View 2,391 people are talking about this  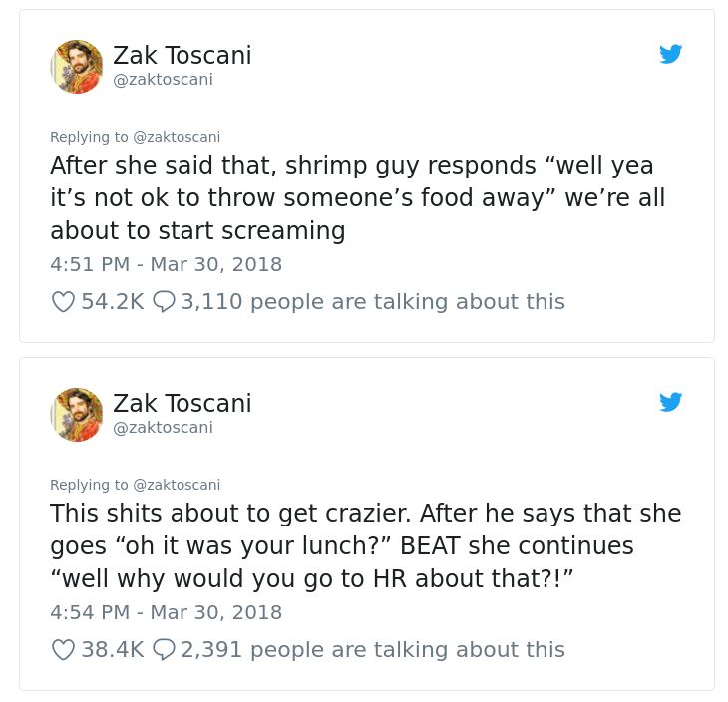[373, 649]
